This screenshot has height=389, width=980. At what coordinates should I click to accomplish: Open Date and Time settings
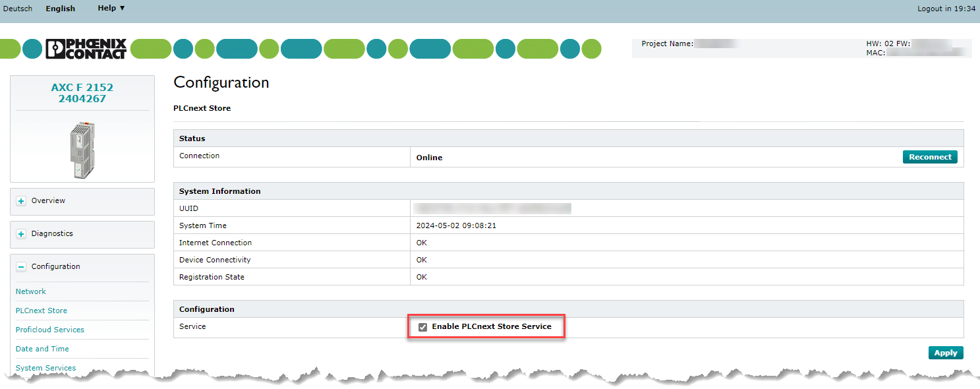coord(42,349)
